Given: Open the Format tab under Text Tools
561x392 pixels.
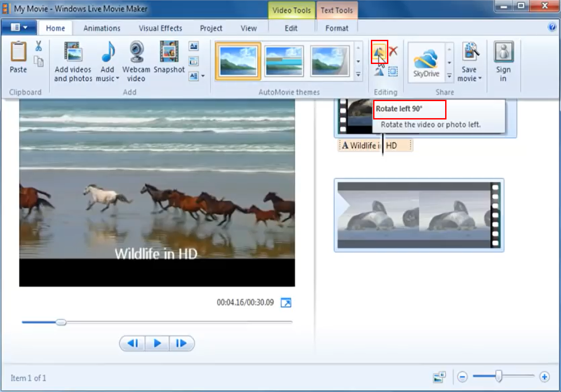Looking at the screenshot, I should [x=337, y=28].
